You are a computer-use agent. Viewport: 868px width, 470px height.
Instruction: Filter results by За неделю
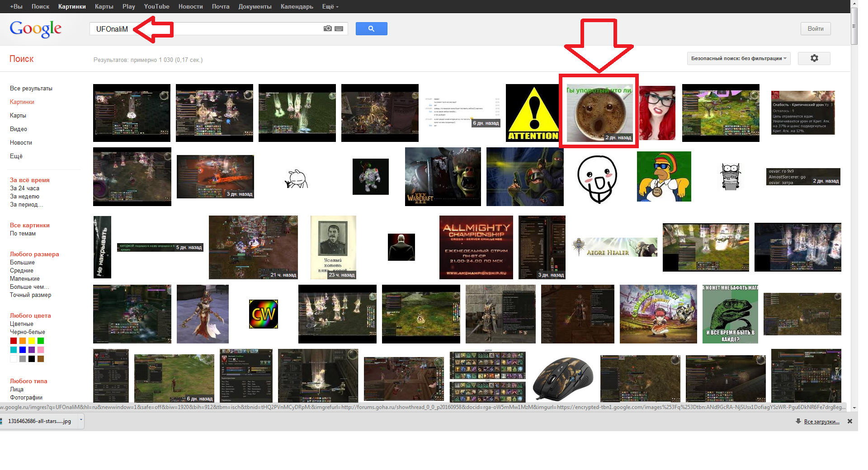[24, 197]
